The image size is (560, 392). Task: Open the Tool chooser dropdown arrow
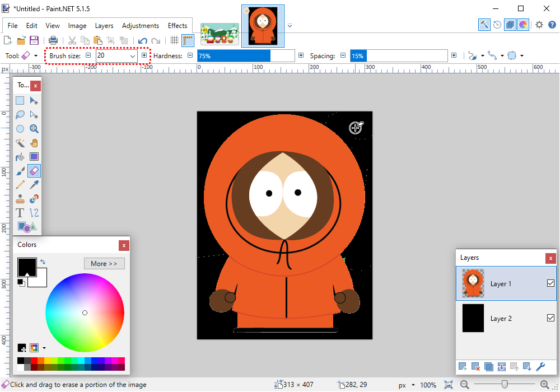(x=36, y=55)
